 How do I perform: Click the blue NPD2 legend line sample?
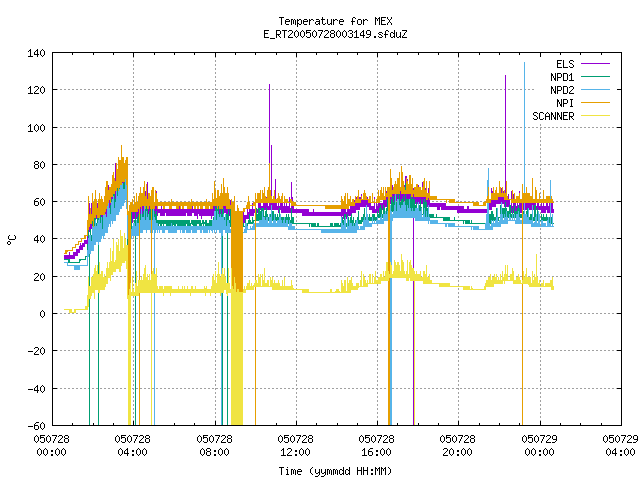(x=595, y=90)
